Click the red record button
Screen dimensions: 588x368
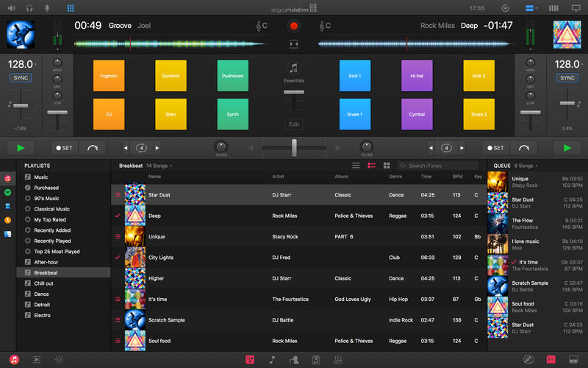(294, 26)
